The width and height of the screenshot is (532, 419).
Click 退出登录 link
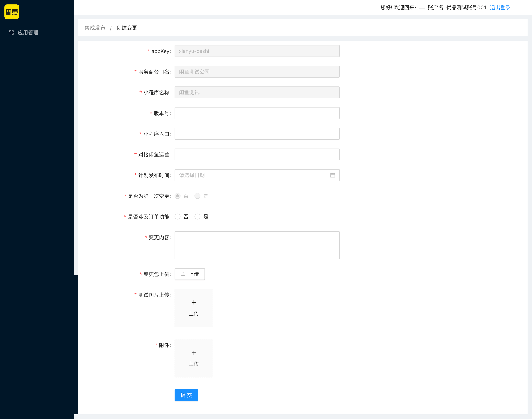(500, 7)
